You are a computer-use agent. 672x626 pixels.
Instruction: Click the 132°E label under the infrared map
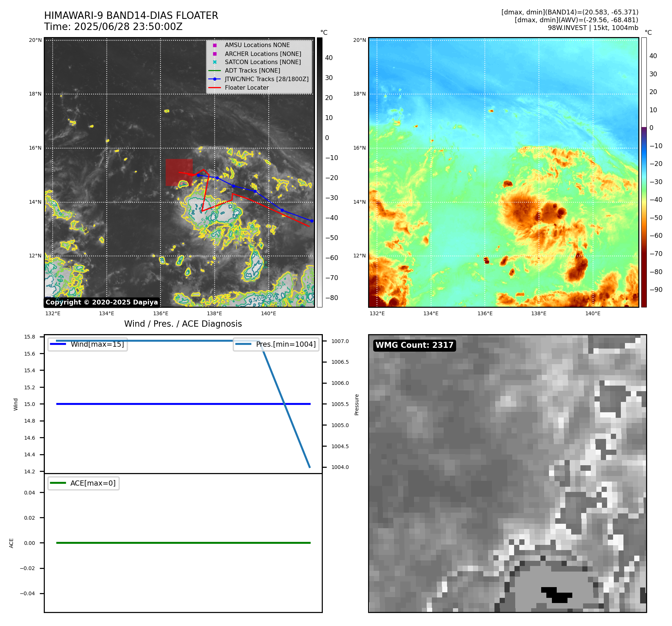(x=53, y=313)
